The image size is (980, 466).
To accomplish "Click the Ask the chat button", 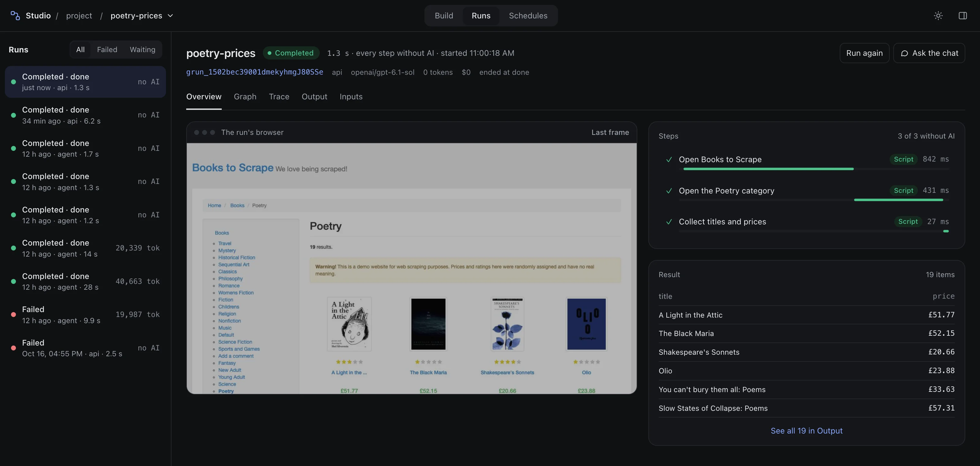I will [x=929, y=53].
